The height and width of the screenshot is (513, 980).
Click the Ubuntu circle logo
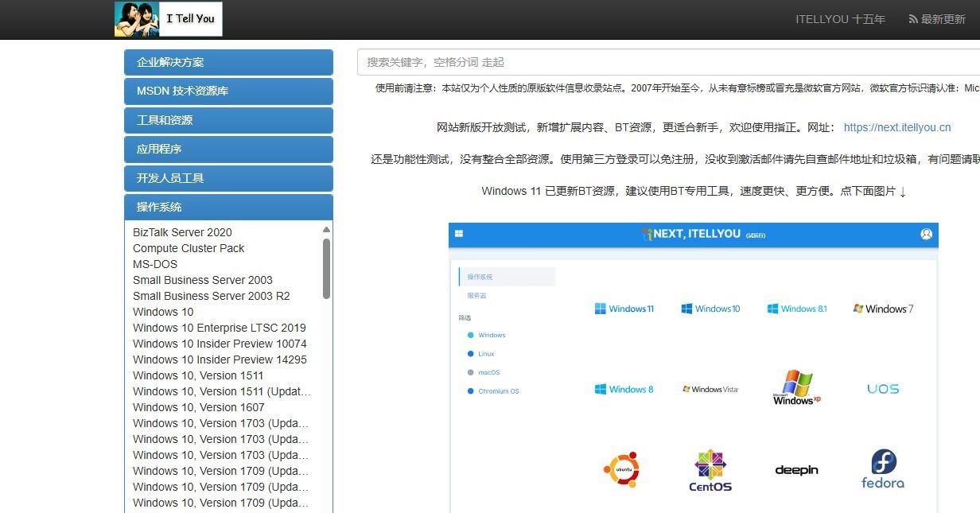coord(623,468)
